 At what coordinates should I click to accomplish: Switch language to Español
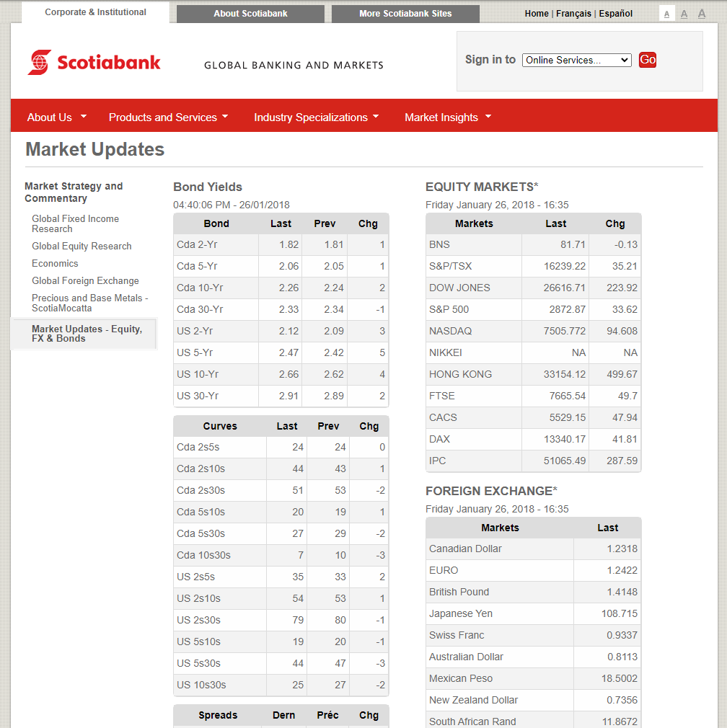615,14
